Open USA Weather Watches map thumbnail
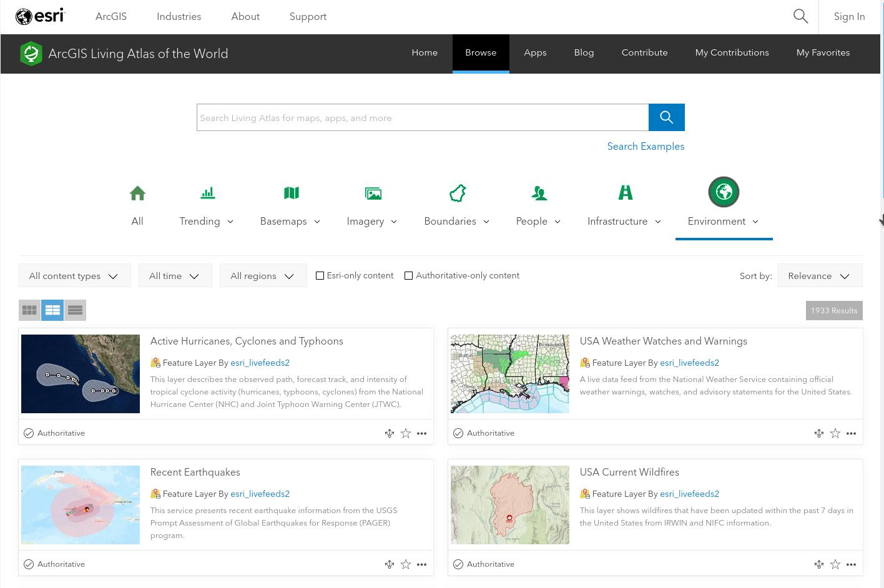The width and height of the screenshot is (884, 588). 510,374
